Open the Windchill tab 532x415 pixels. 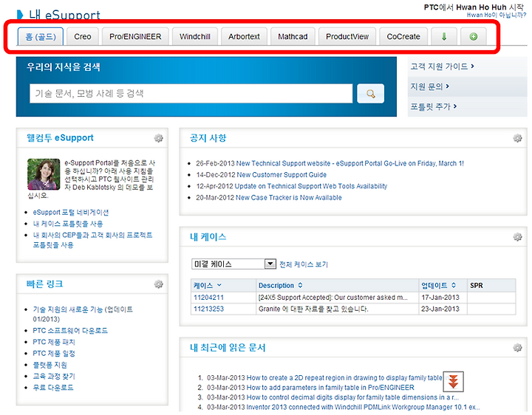point(195,36)
